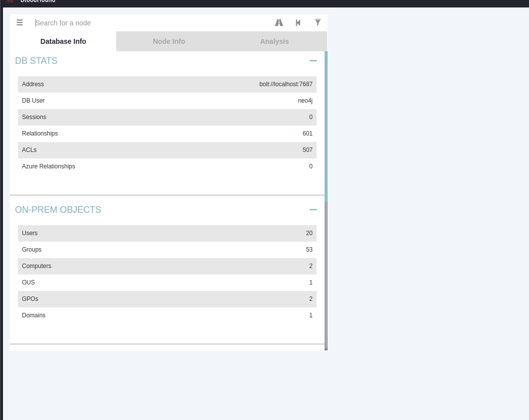529x420 pixels.
Task: Click the GPOs count value 2
Action: pos(311,299)
